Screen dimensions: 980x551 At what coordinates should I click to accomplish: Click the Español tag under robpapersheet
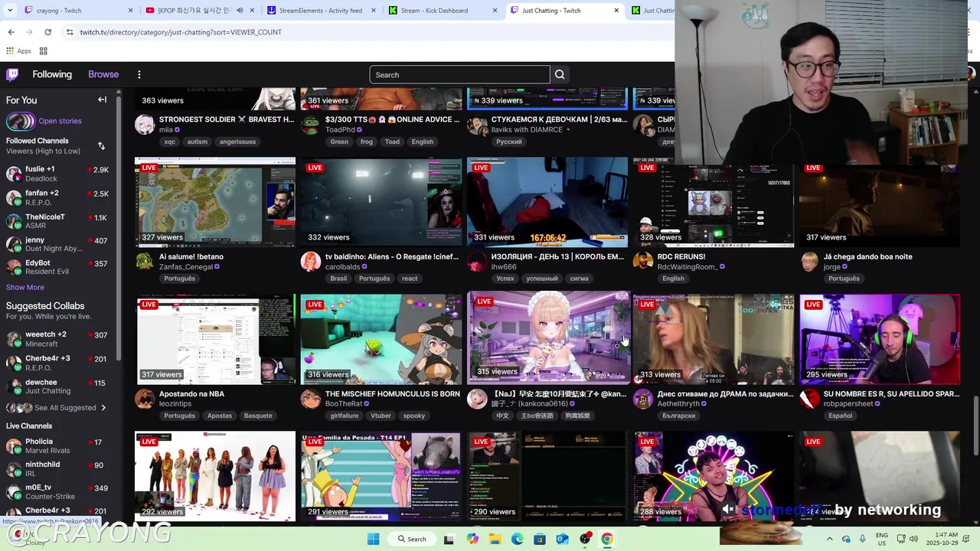click(840, 416)
